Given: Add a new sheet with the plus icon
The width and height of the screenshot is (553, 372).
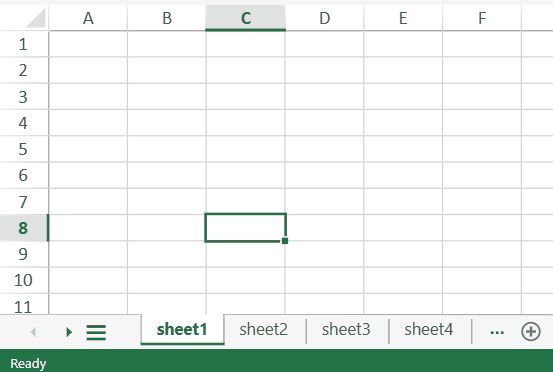Looking at the screenshot, I should (x=530, y=331).
